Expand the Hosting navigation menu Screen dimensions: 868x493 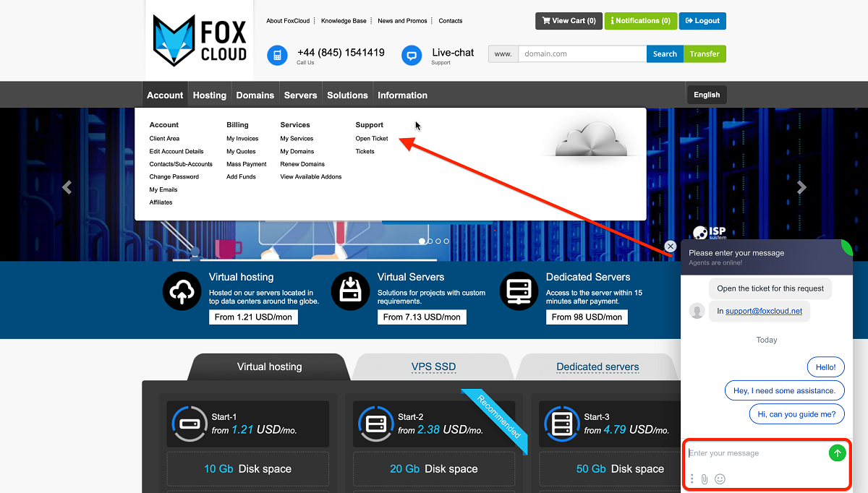[x=210, y=95]
